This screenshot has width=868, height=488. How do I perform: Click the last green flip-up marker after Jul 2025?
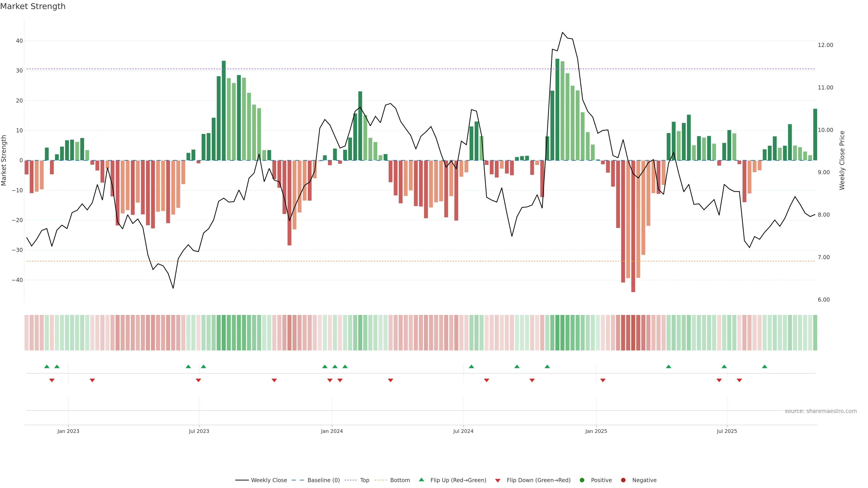[x=764, y=366]
